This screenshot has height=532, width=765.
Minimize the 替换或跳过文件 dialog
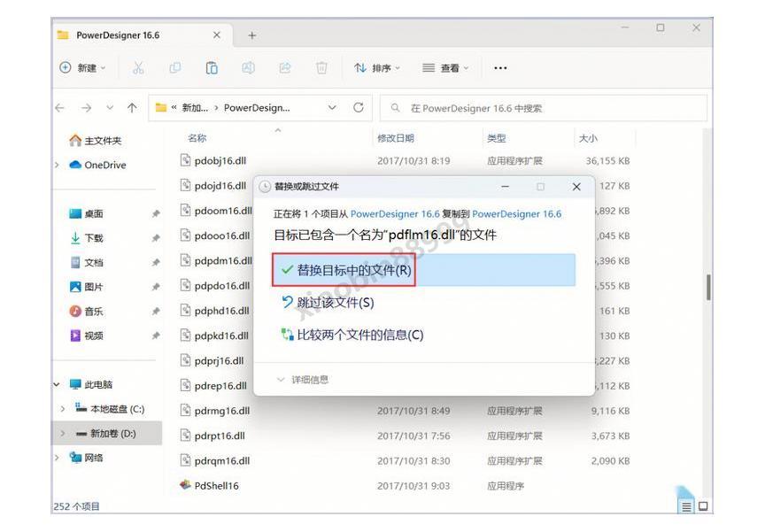(x=505, y=187)
